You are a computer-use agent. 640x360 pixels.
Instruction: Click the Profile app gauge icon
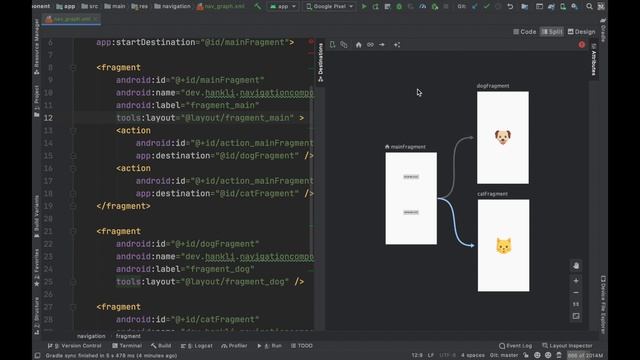423,6
